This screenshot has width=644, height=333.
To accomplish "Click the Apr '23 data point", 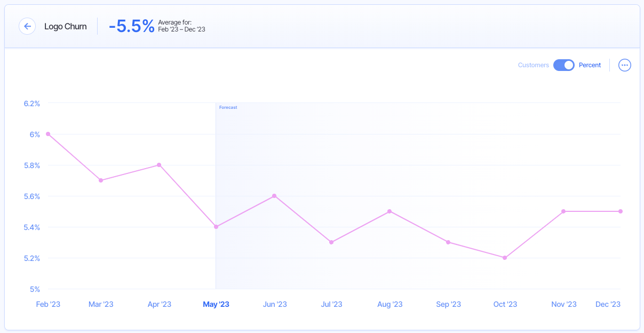I will (159, 165).
